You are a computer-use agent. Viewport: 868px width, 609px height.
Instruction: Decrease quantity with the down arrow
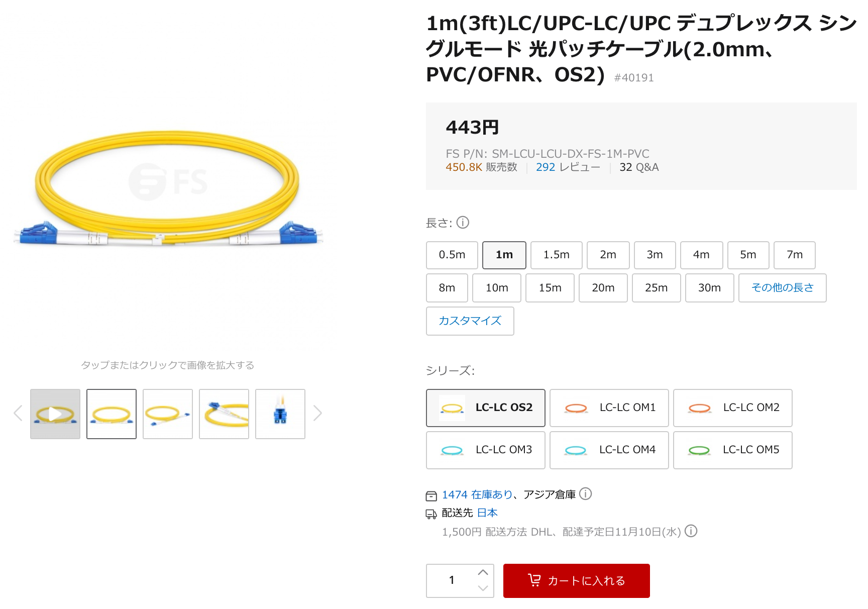click(x=483, y=588)
